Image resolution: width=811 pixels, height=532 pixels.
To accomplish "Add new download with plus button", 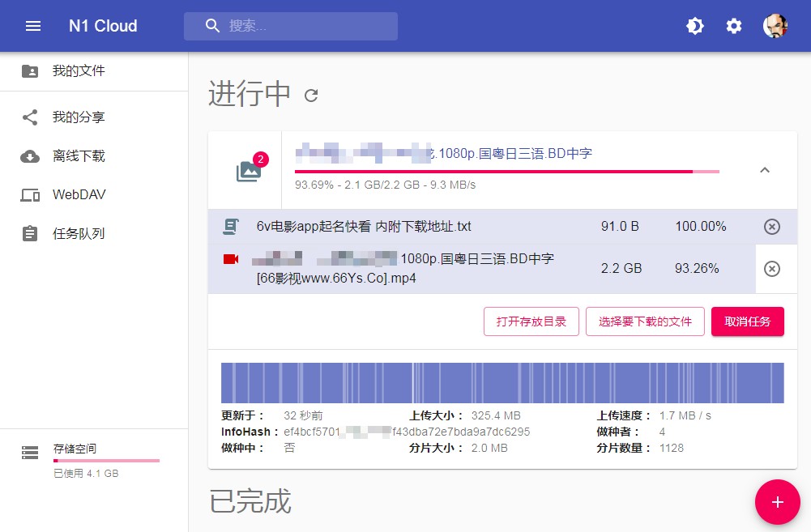I will click(777, 502).
